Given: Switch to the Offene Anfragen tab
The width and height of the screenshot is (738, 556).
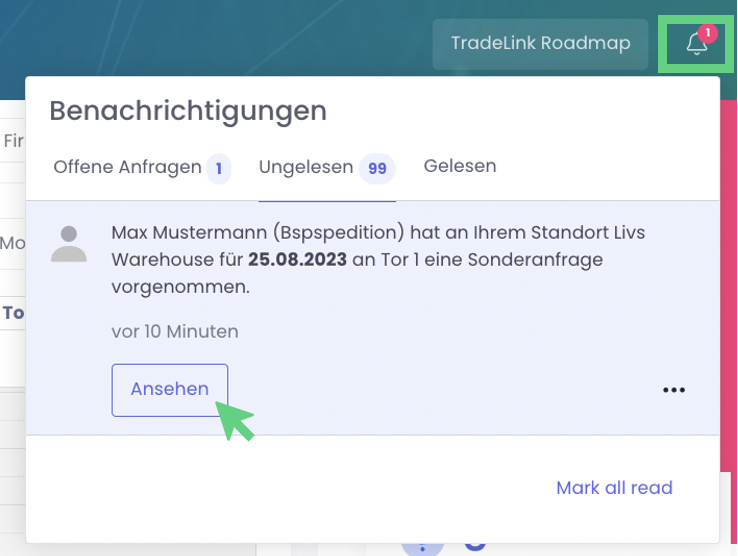Looking at the screenshot, I should tap(127, 167).
